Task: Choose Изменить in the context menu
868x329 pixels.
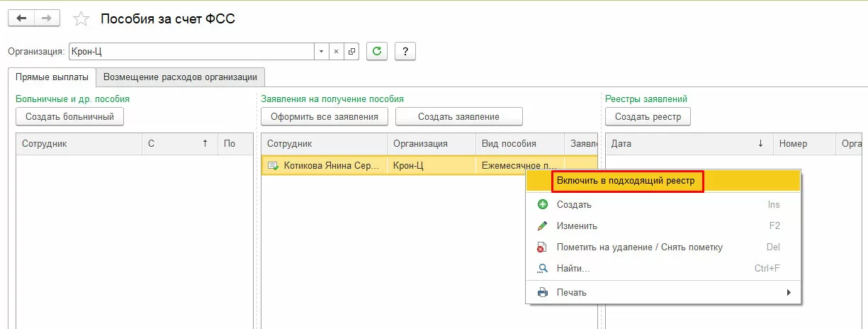Action: coord(663,225)
